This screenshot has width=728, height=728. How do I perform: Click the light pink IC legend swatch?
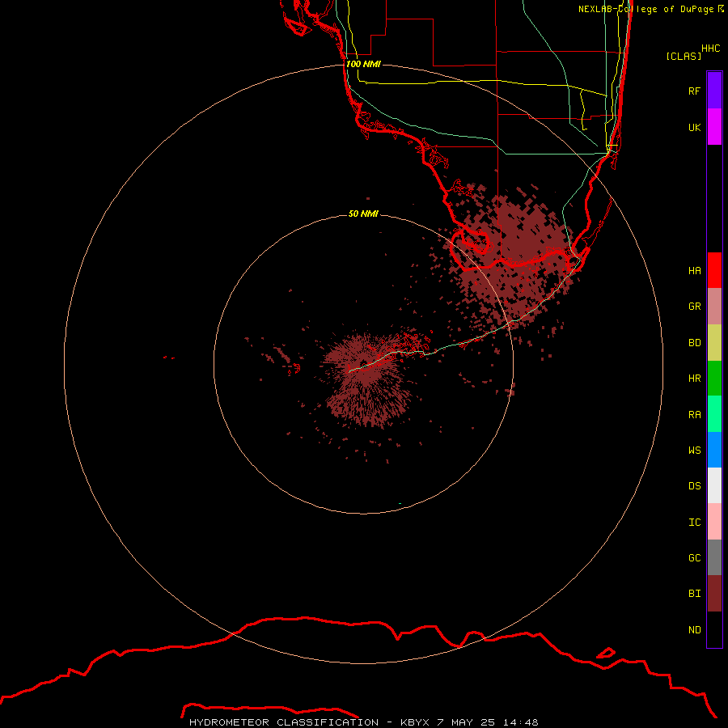[714, 522]
